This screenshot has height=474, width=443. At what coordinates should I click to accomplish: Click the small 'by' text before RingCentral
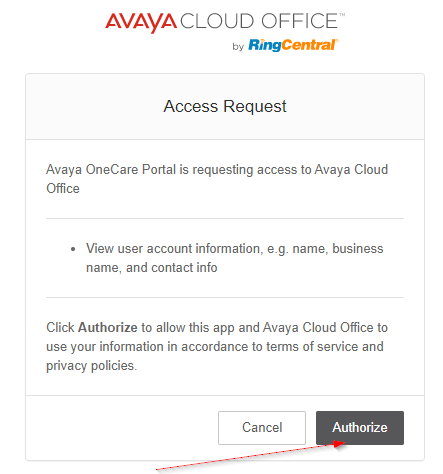(238, 46)
